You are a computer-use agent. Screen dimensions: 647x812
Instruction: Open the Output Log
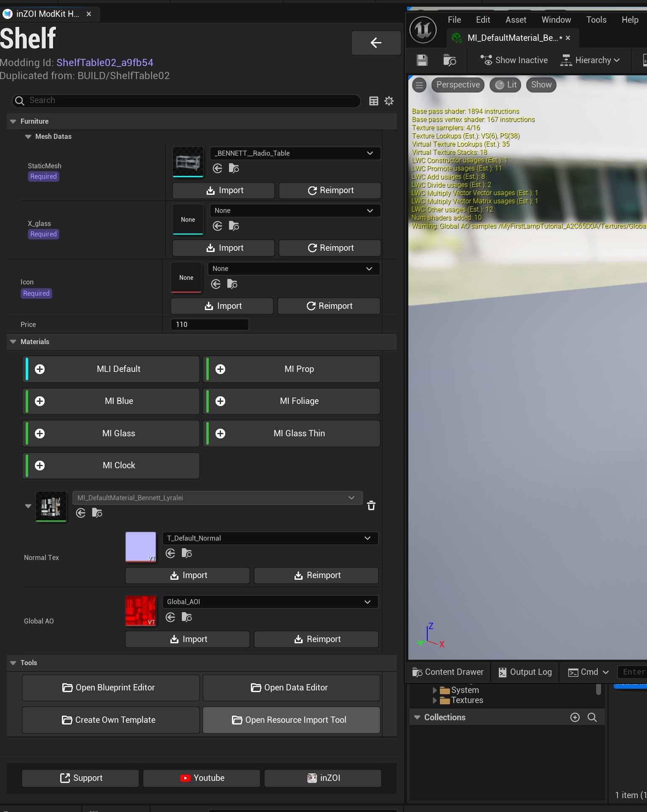coord(525,672)
